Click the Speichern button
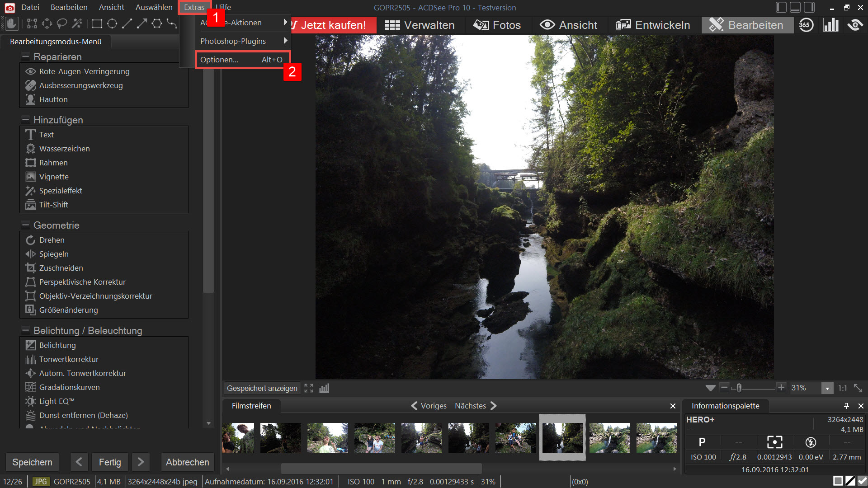 click(32, 462)
